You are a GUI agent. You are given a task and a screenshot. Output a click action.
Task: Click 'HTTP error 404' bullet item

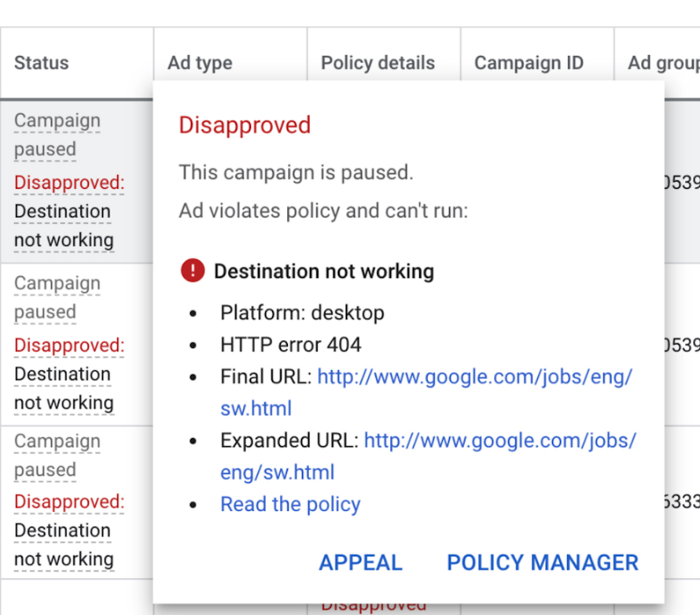click(290, 345)
